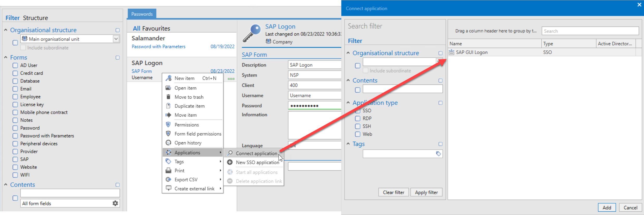Viewport: 644px width, 215px height.
Task: Click the Connect application magnifier icon
Action: pyautogui.click(x=230, y=153)
